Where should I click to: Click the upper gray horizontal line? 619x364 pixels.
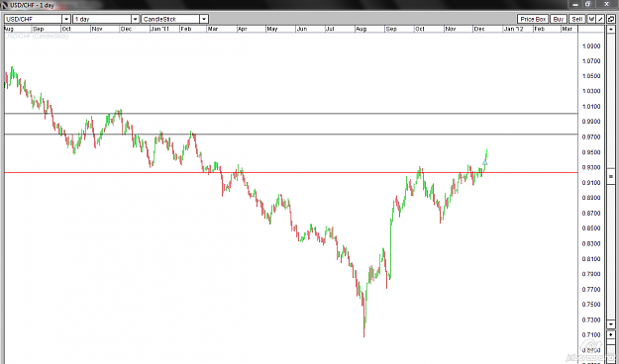tap(291, 114)
